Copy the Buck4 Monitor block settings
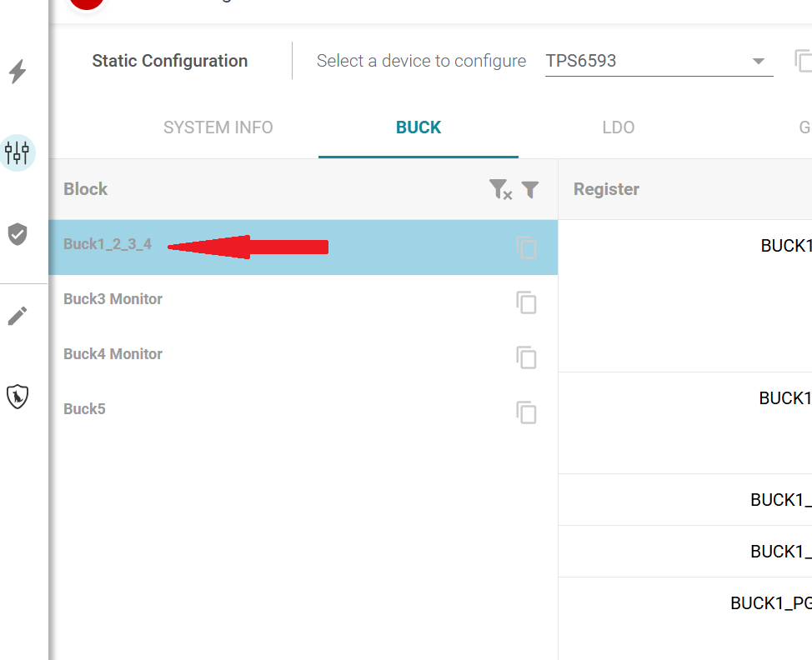Image resolution: width=812 pixels, height=660 pixels. coord(526,357)
